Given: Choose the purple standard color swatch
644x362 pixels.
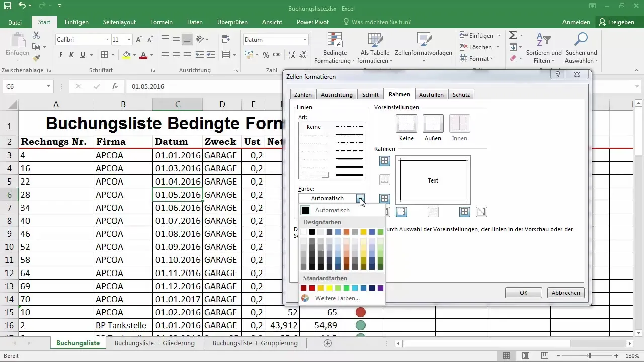Looking at the screenshot, I should [380, 288].
